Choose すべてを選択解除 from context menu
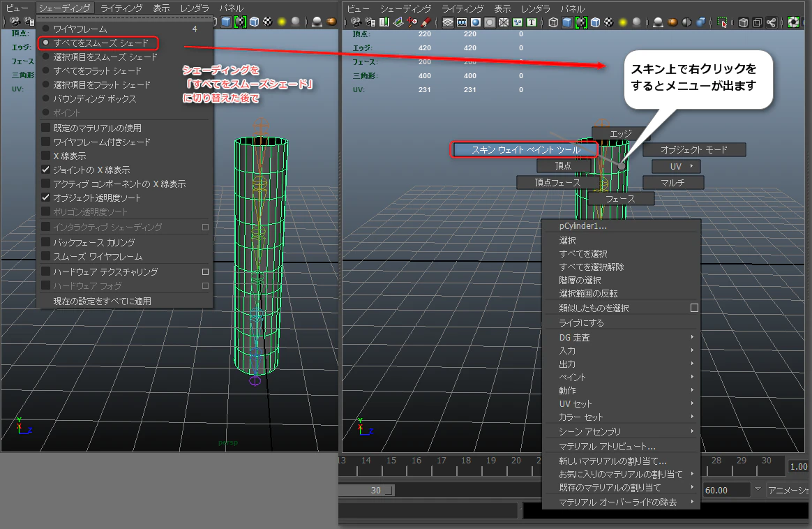The height and width of the screenshot is (529, 812). pos(622,267)
